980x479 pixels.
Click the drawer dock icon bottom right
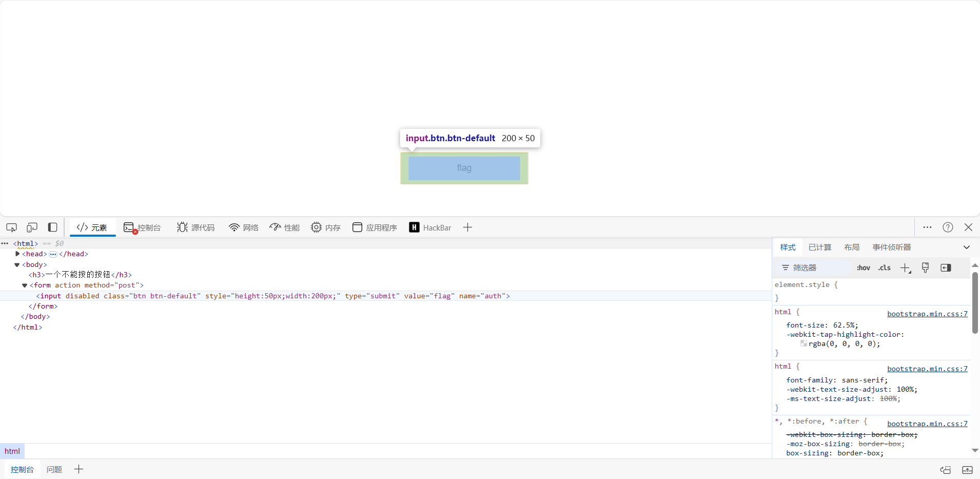[946, 470]
